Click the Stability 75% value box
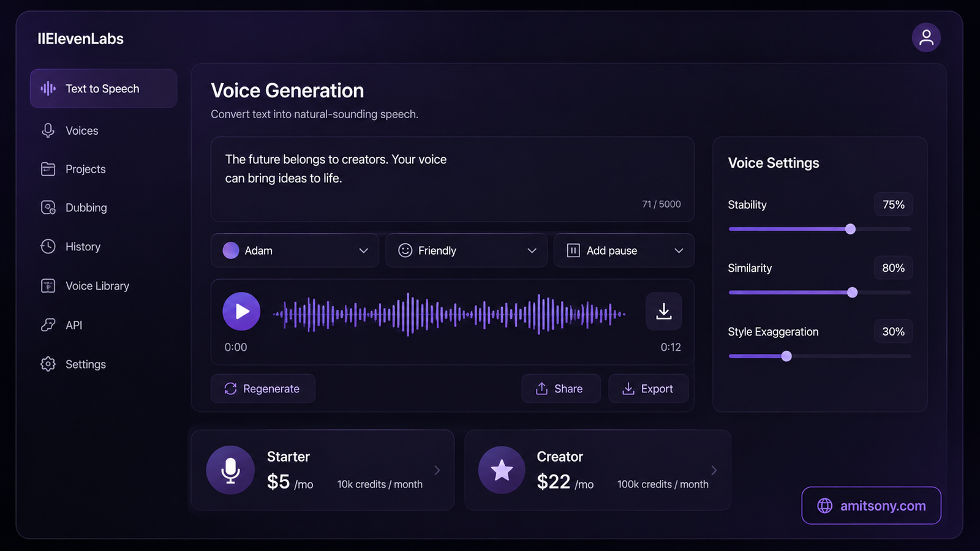Screen dimensions: 980x551 [893, 204]
